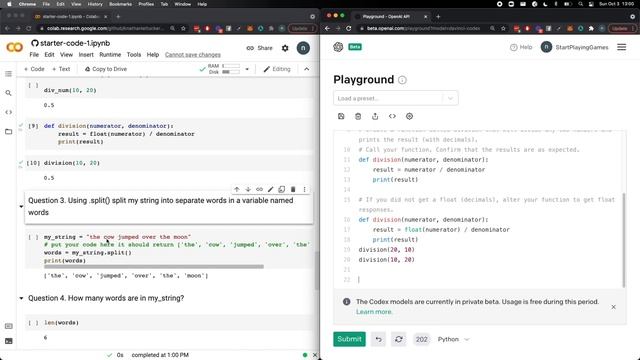Click Copy to Drive button
Viewport: 640px width, 360px height.
106,69
